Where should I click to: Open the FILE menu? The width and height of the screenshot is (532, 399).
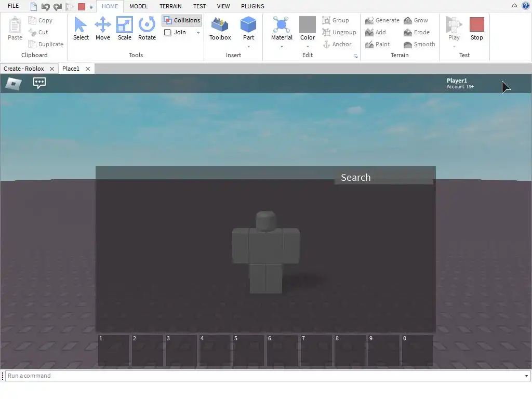pyautogui.click(x=13, y=6)
